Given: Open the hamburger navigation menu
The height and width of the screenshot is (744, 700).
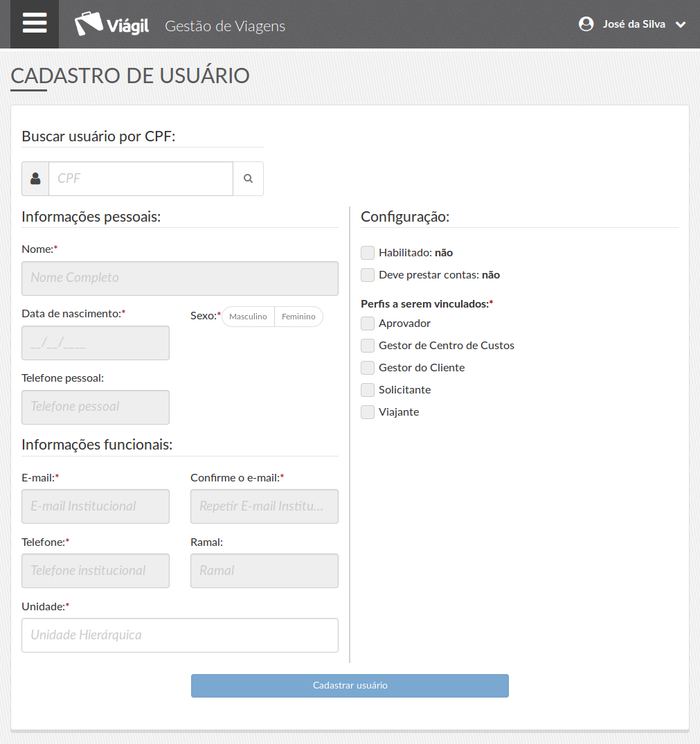Looking at the screenshot, I should [35, 24].
